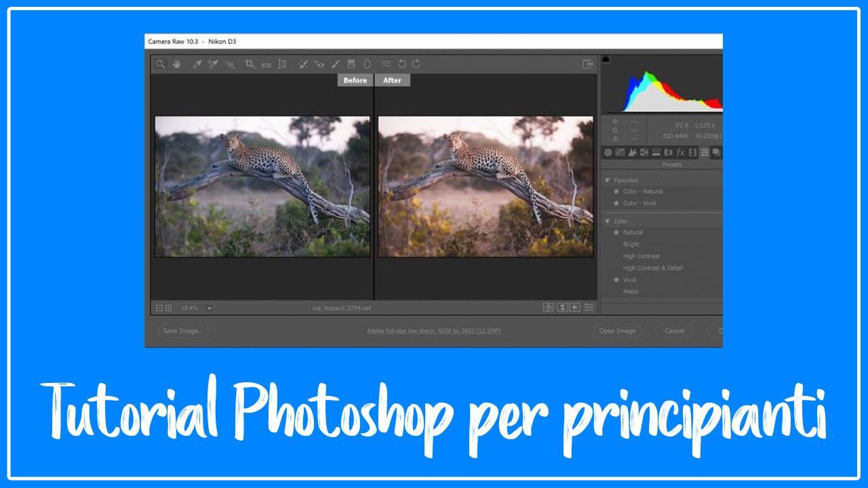Viewport: 868px width, 488px height.
Task: Select the Straighten tool
Action: coord(266,64)
